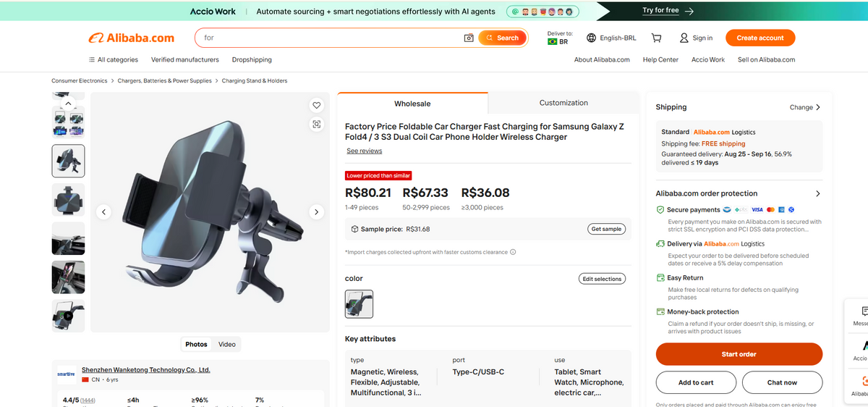Click the Money-back protection icon
868x407 pixels.
coord(660,311)
